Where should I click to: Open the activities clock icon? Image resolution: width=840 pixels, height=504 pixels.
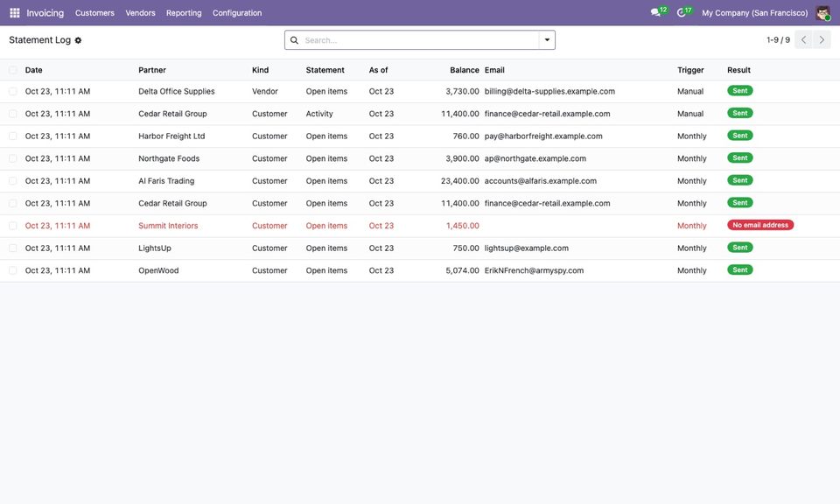[x=682, y=12]
